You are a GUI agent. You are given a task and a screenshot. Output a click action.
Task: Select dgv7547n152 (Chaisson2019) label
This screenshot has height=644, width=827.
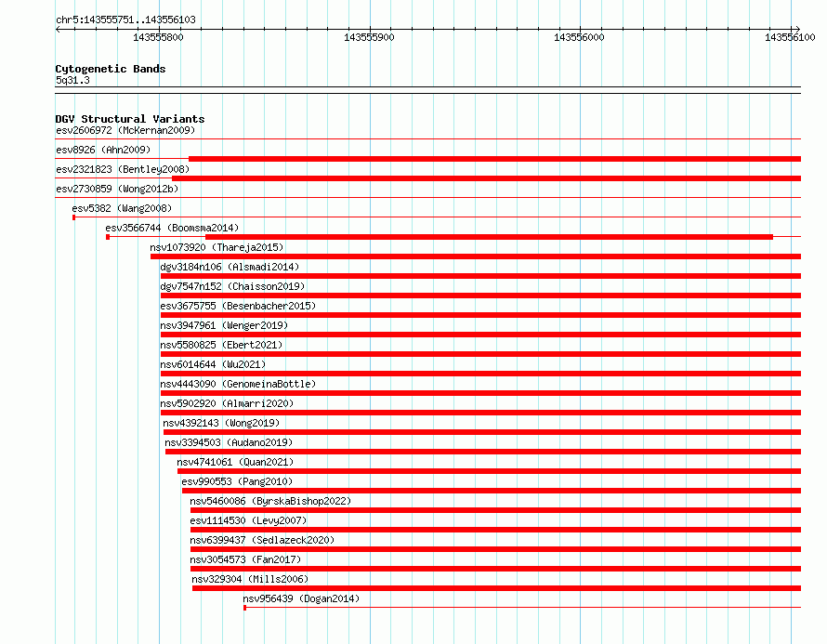[x=232, y=286]
